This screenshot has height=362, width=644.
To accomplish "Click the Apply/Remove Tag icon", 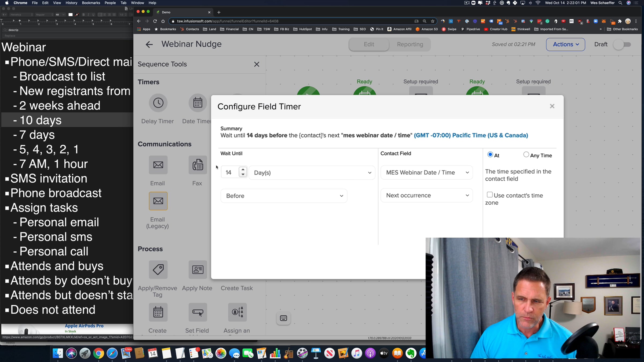I will click(x=158, y=269).
